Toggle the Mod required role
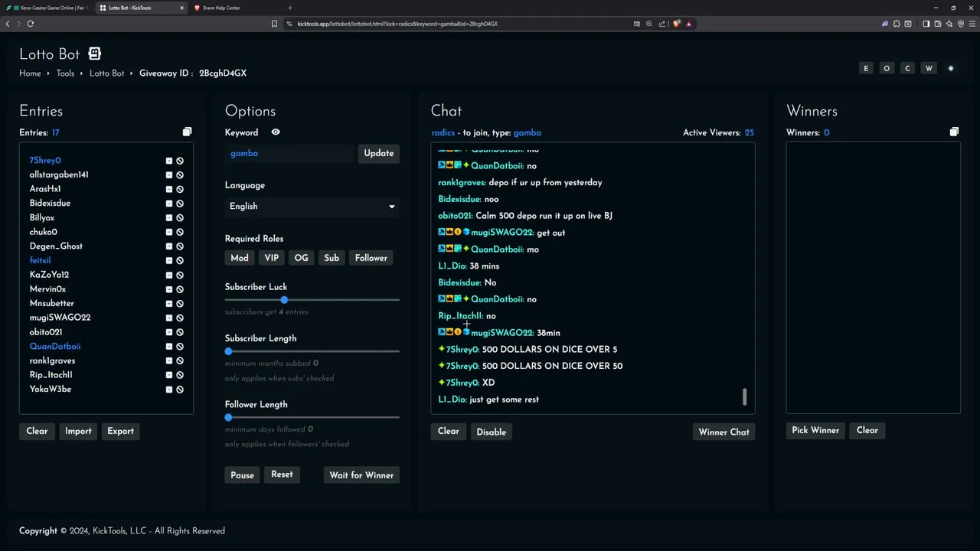This screenshot has height=551, width=980. tap(240, 258)
